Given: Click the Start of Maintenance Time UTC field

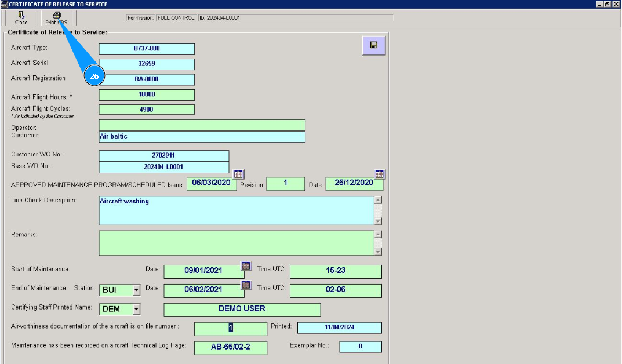Looking at the screenshot, I should (336, 271).
